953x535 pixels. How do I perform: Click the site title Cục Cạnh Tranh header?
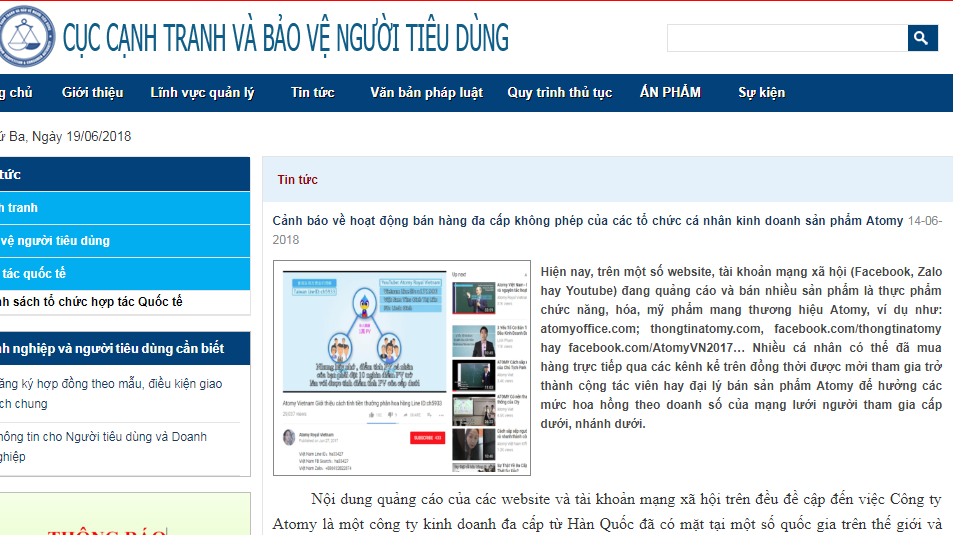click(286, 38)
